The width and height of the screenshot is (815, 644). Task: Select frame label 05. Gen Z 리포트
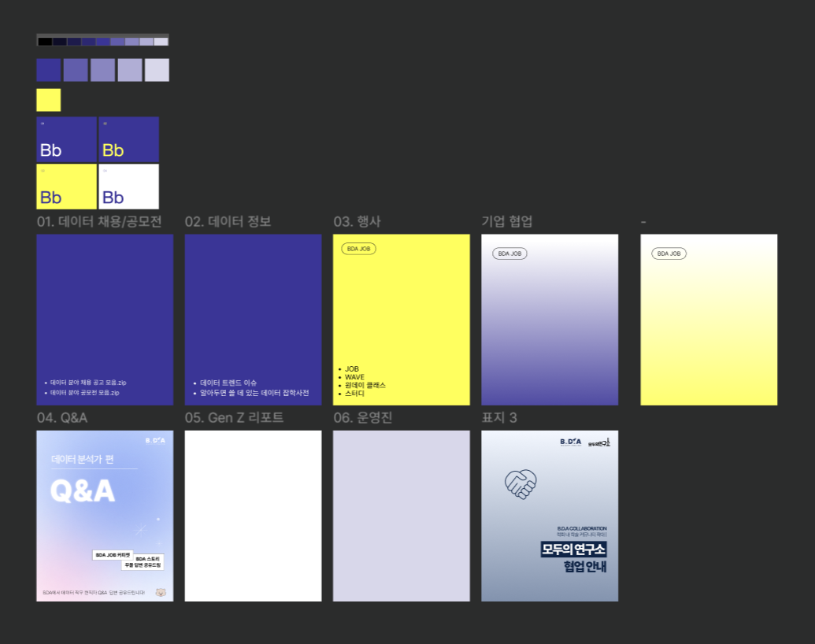pyautogui.click(x=235, y=418)
